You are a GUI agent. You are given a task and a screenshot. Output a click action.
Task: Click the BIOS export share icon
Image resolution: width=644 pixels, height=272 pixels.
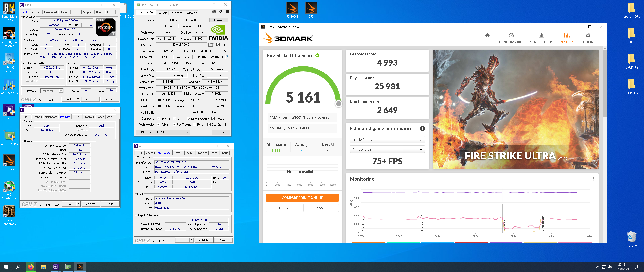(x=211, y=45)
